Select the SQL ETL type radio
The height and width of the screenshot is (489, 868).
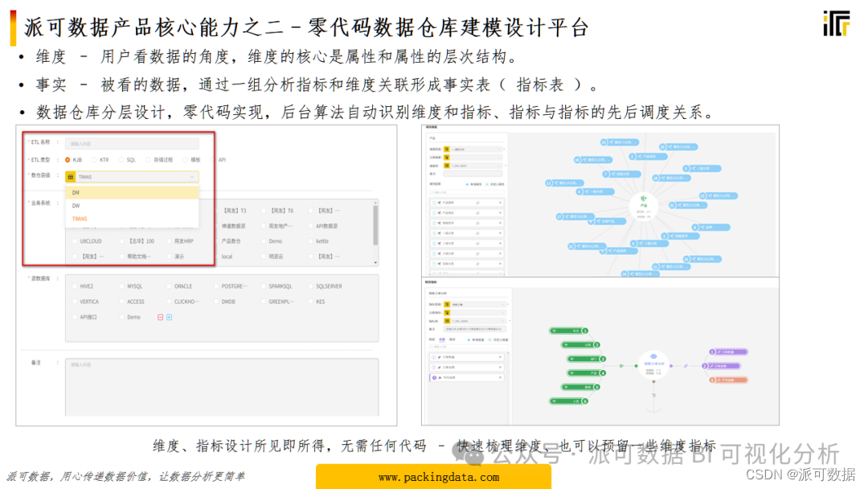(x=121, y=159)
